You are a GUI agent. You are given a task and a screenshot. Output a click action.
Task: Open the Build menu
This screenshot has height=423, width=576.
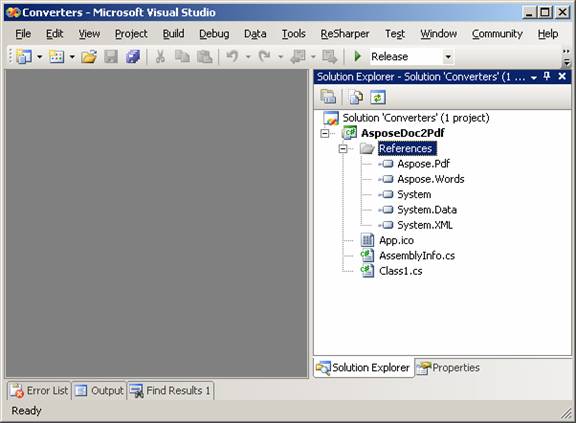[173, 34]
